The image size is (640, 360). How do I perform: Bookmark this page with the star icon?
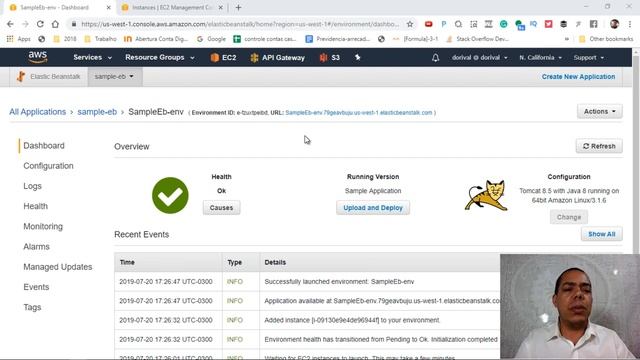410,24
